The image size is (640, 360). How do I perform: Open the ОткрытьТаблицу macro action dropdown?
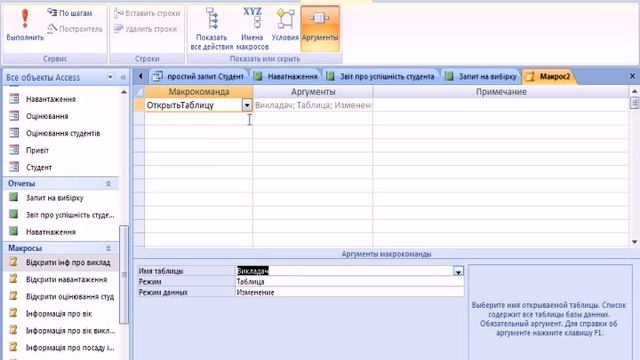pyautogui.click(x=247, y=105)
